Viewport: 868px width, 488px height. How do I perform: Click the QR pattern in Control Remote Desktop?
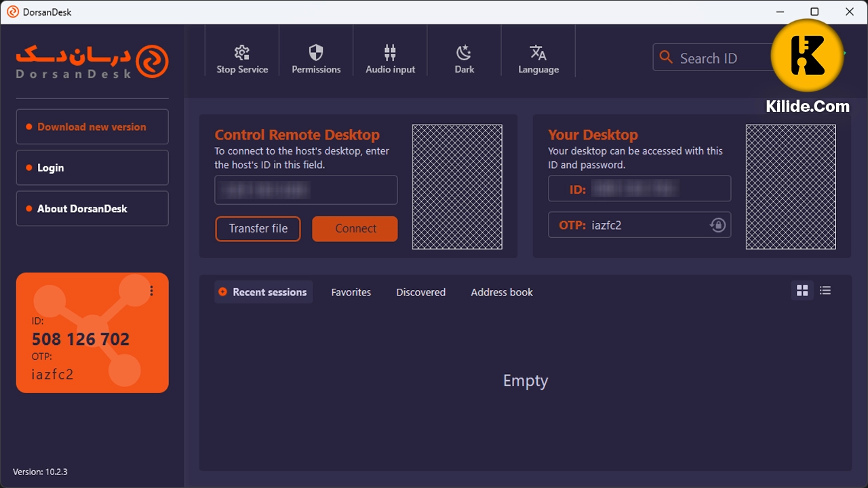pyautogui.click(x=457, y=186)
